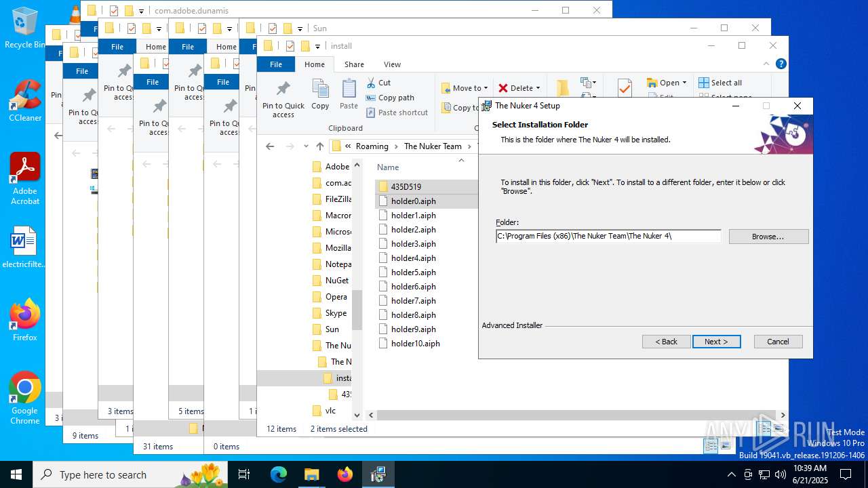Viewport: 868px width, 488px height.
Task: Switch install window to details view
Action: tap(764, 428)
